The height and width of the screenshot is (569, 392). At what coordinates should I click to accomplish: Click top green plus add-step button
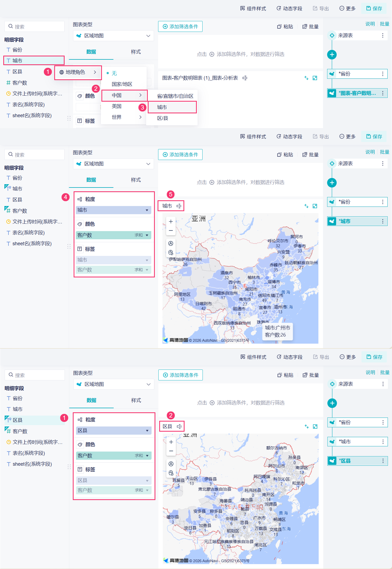332,55
